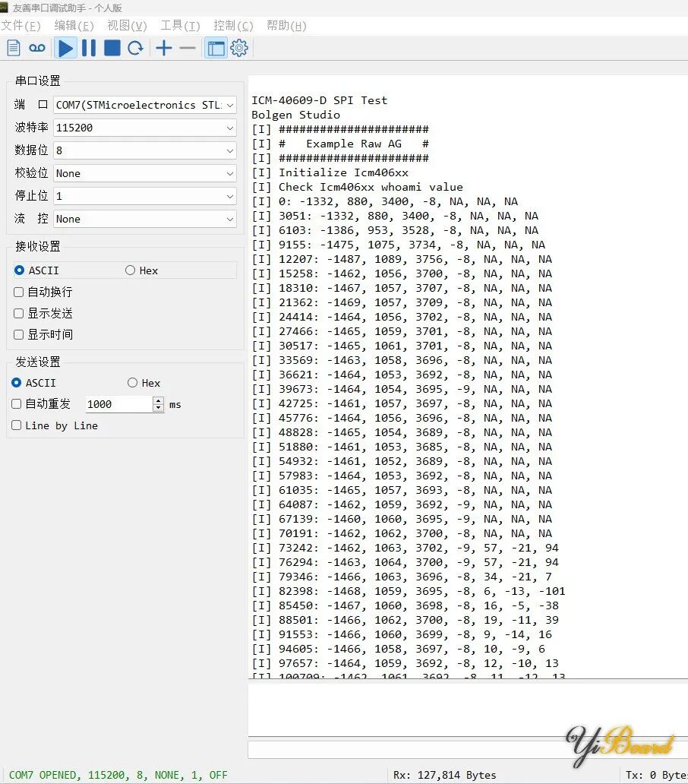Increment the 自动重发 interval with stepper arrow
The image size is (688, 784).
click(157, 400)
